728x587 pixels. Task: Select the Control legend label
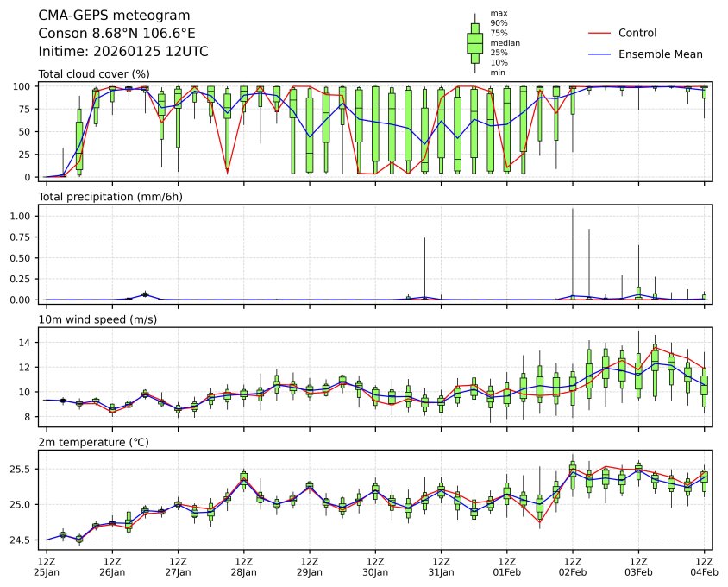[637, 33]
